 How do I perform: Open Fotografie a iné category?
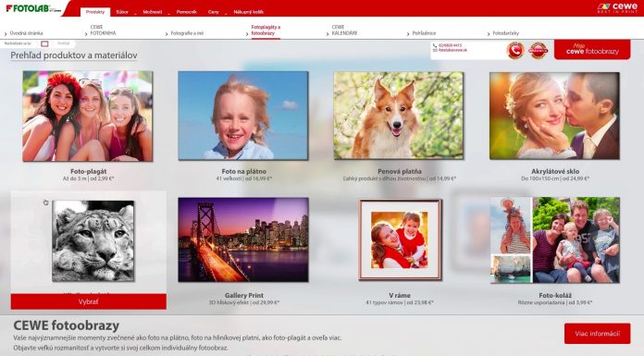[187, 33]
